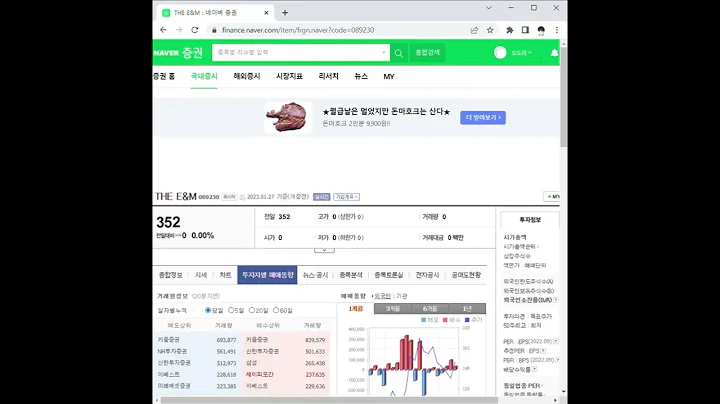Image resolution: width=720 pixels, height=404 pixels.
Task: Switch to the 종합정보 tab
Action: [x=171, y=275]
